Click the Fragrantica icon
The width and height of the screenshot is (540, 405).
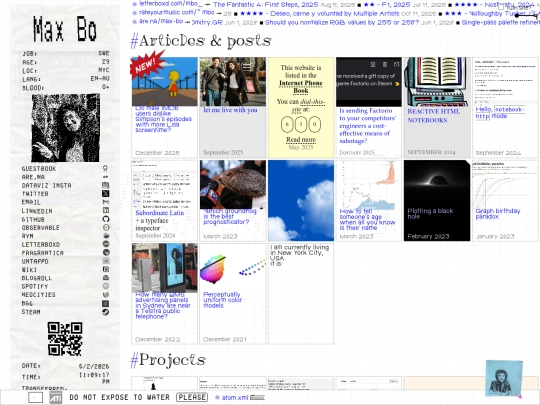pyautogui.click(x=105, y=252)
